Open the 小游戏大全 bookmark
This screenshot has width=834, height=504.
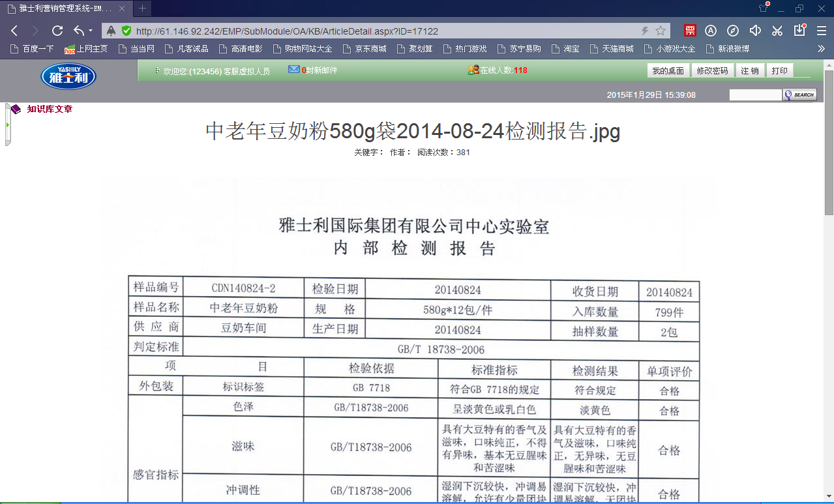(670, 49)
